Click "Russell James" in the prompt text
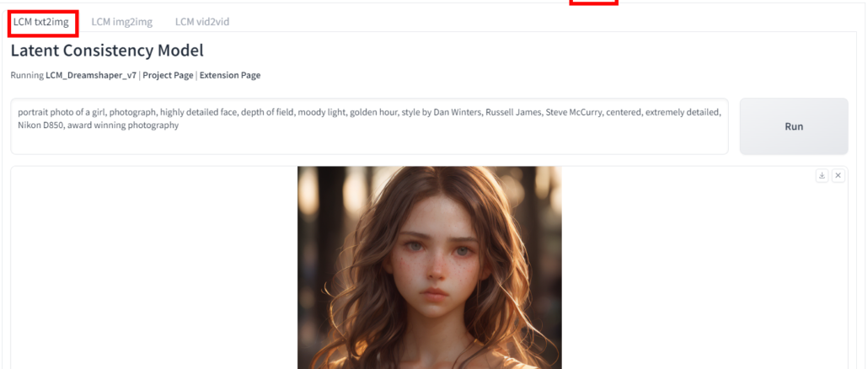This screenshot has height=369, width=868. pos(513,110)
